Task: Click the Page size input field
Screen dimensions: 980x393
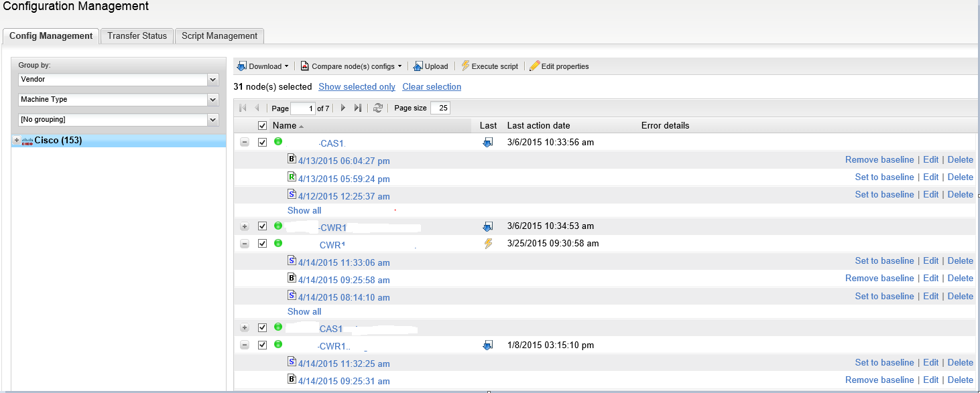Action: [440, 108]
